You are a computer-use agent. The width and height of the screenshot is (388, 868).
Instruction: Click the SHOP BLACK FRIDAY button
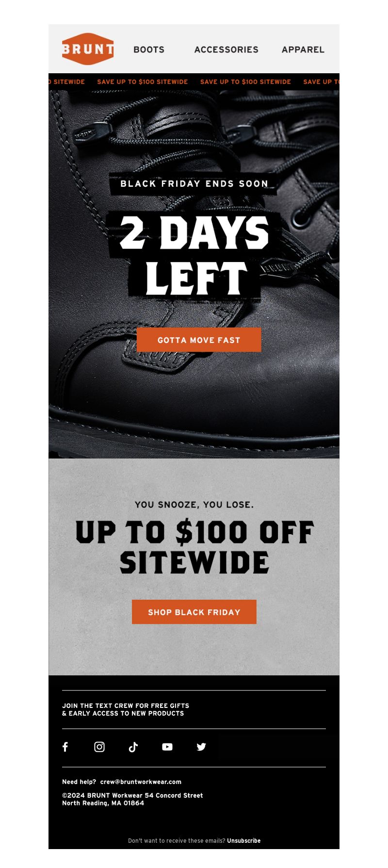[194, 612]
